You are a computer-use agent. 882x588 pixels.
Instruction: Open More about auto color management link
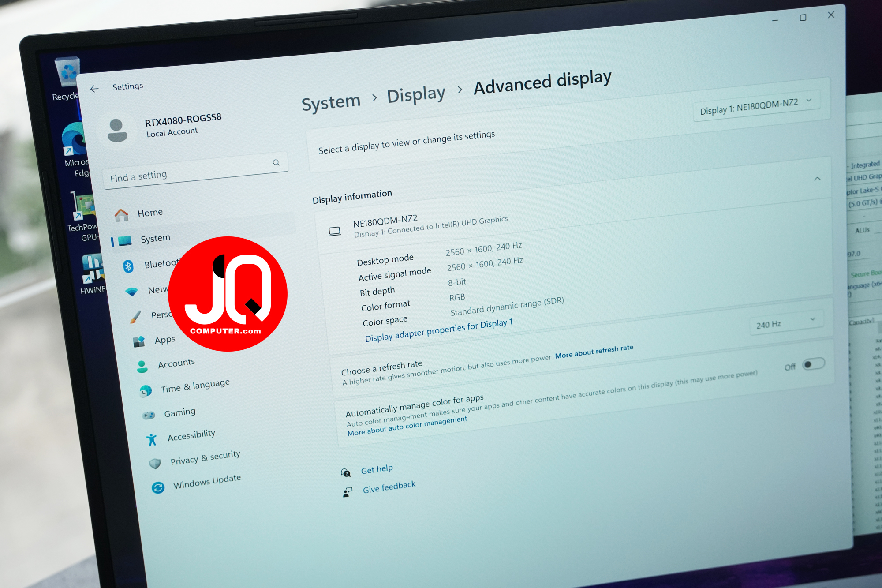click(407, 426)
